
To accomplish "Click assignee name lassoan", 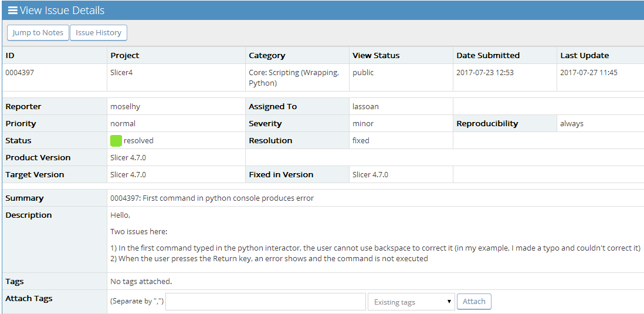I will click(x=365, y=106).
